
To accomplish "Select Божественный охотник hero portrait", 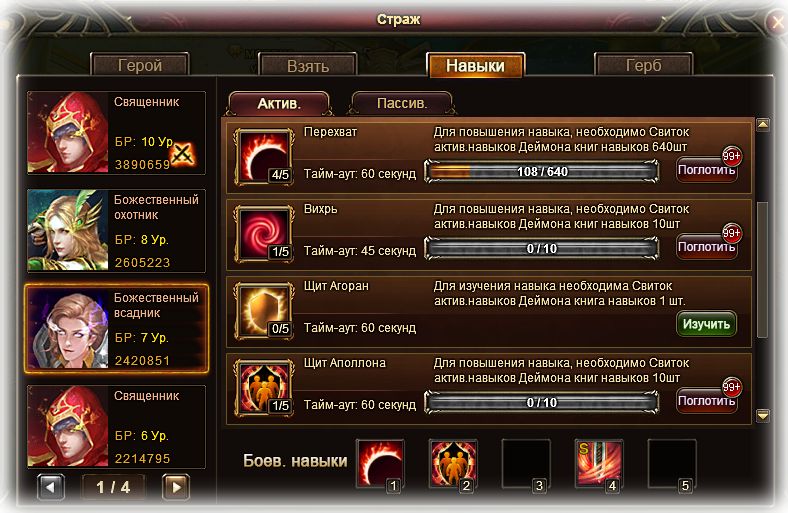I will pos(68,230).
